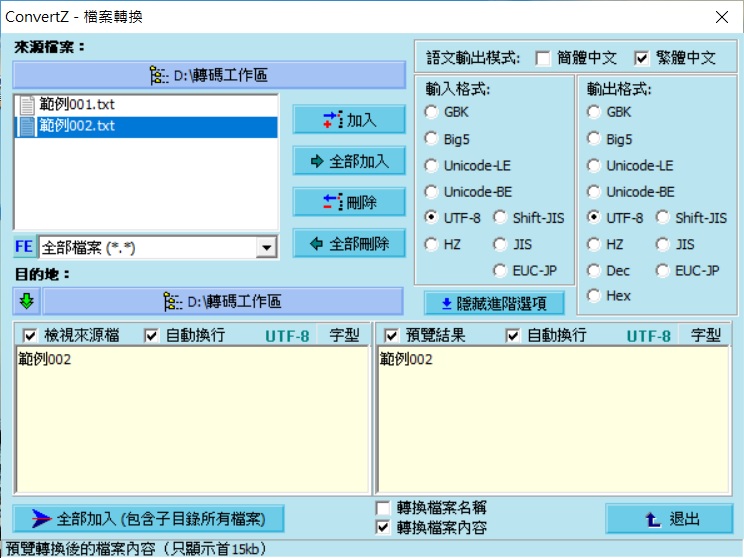Select Shift-JIS input format
Viewport: 744px width, 558px height.
click(500, 218)
